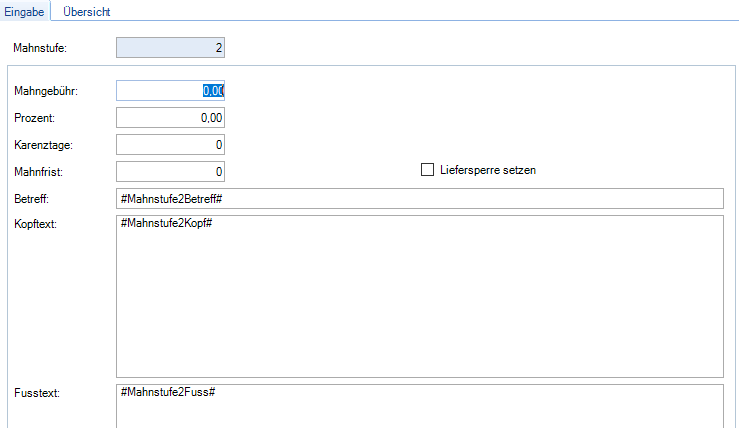Select the Karenztage input field
The height and width of the screenshot is (428, 739).
[x=170, y=145]
